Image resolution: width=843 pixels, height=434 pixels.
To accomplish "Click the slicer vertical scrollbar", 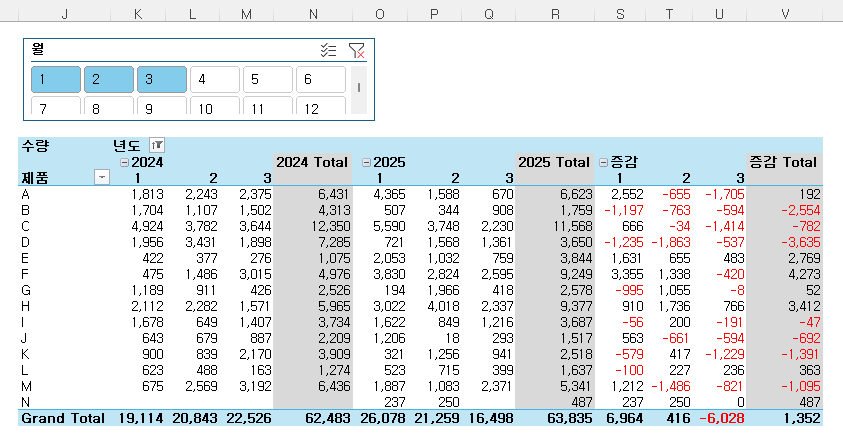I will (x=359, y=89).
